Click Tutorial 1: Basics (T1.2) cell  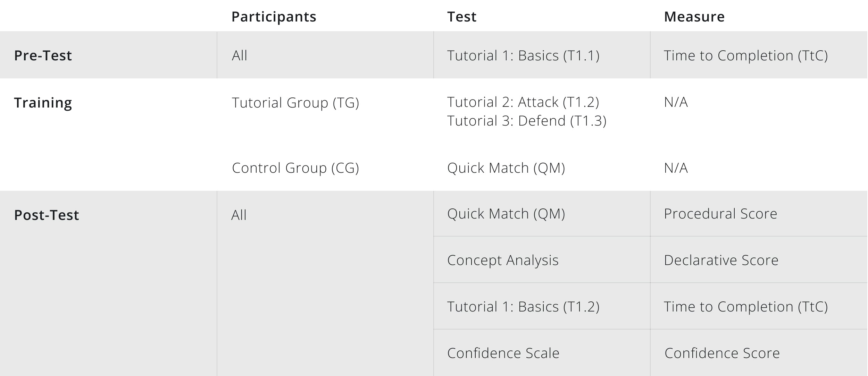click(523, 307)
